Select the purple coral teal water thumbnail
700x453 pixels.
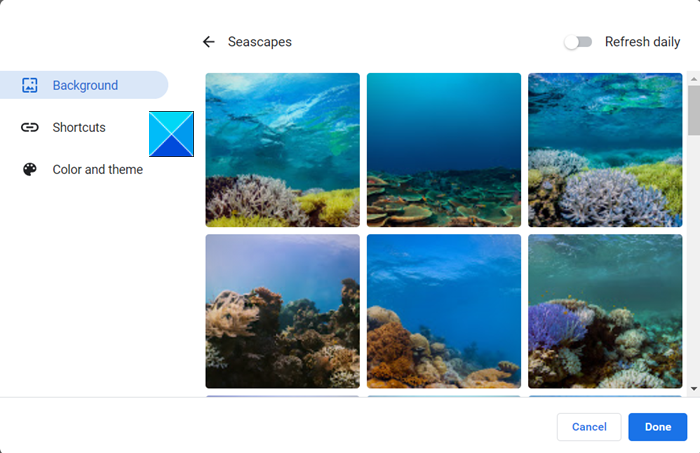click(x=605, y=311)
